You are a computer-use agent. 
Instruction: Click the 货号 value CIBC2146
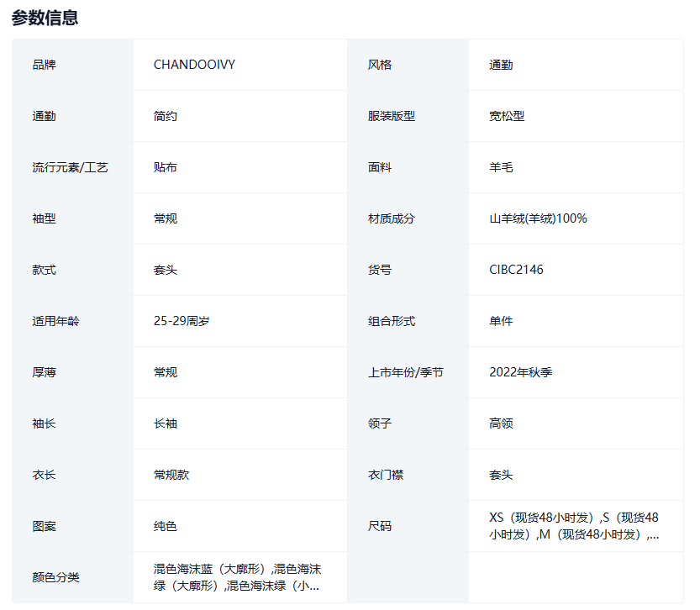tap(516, 270)
